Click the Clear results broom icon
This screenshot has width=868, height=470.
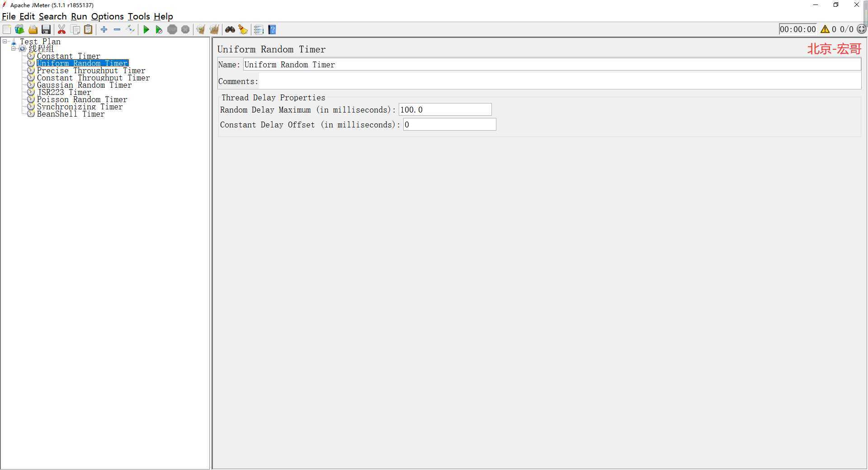point(201,29)
